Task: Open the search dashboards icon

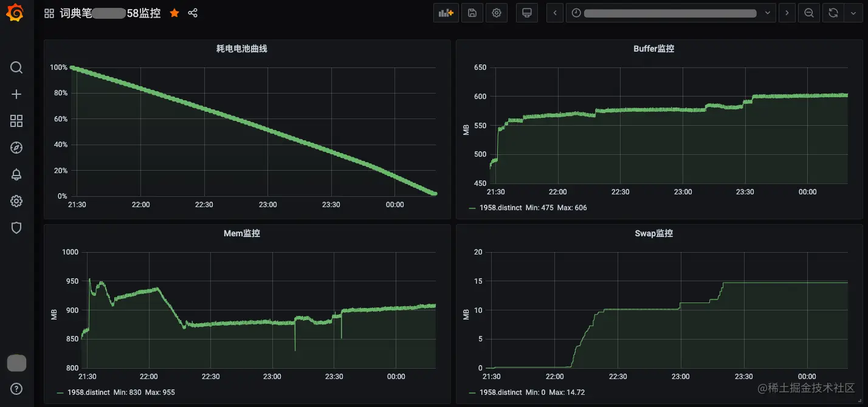Action: pos(16,67)
